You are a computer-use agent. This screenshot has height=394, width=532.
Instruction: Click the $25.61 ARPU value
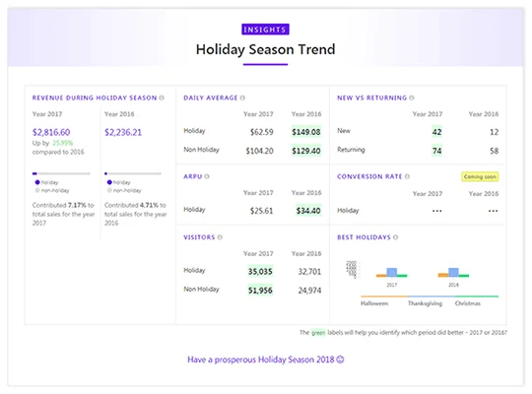(x=262, y=211)
